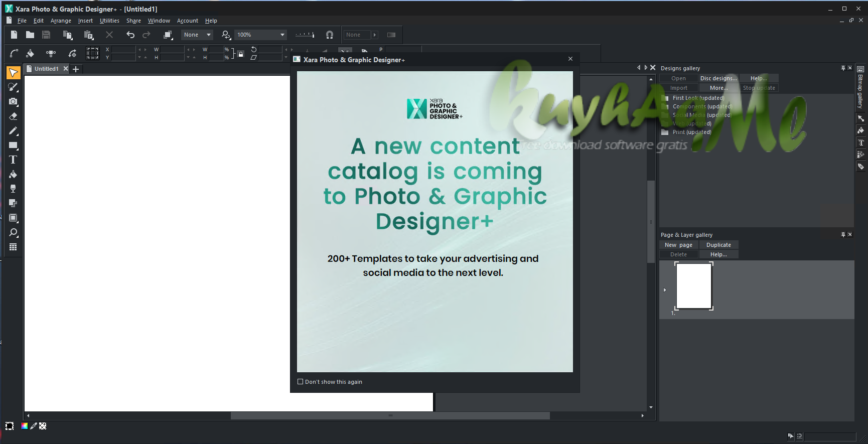Open the Insert menu

coord(85,21)
